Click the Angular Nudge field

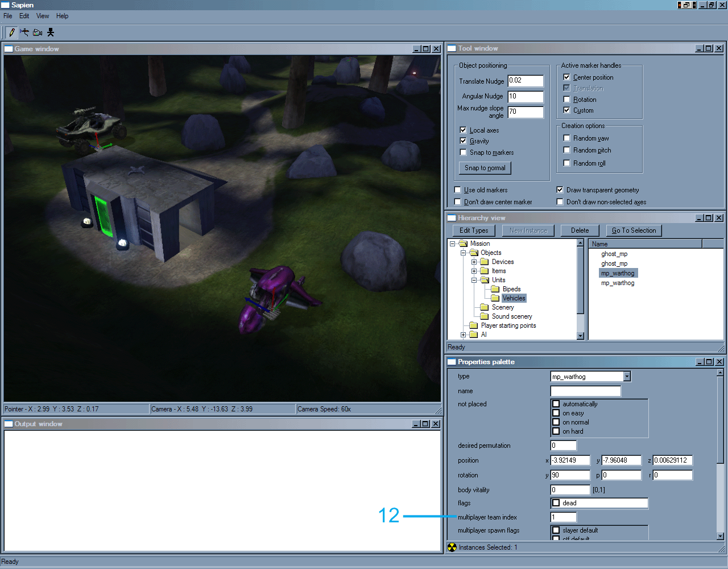526,96
